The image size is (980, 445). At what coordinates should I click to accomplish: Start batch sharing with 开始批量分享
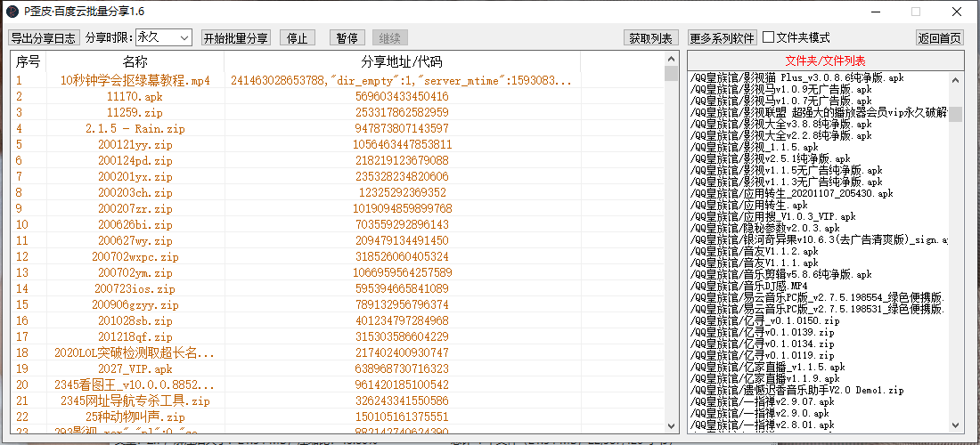tap(236, 38)
